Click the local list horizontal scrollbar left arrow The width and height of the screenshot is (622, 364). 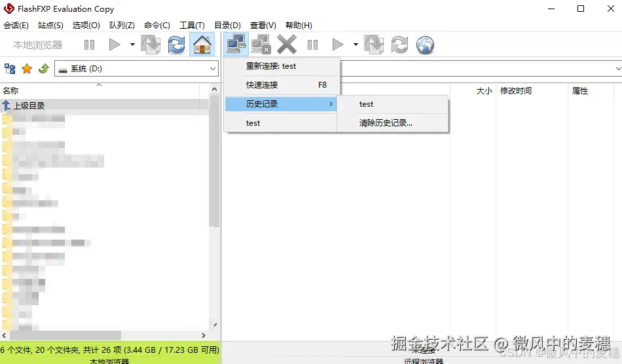click(x=4, y=335)
